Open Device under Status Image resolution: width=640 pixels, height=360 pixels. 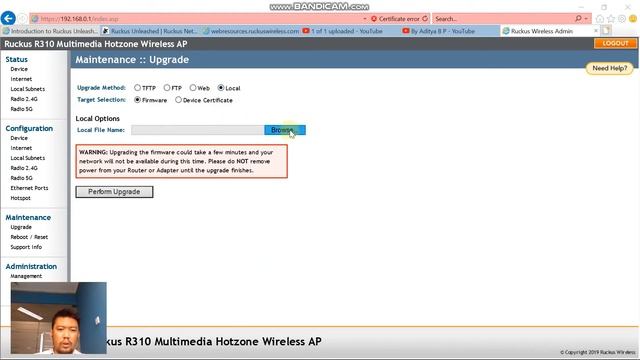pos(19,69)
